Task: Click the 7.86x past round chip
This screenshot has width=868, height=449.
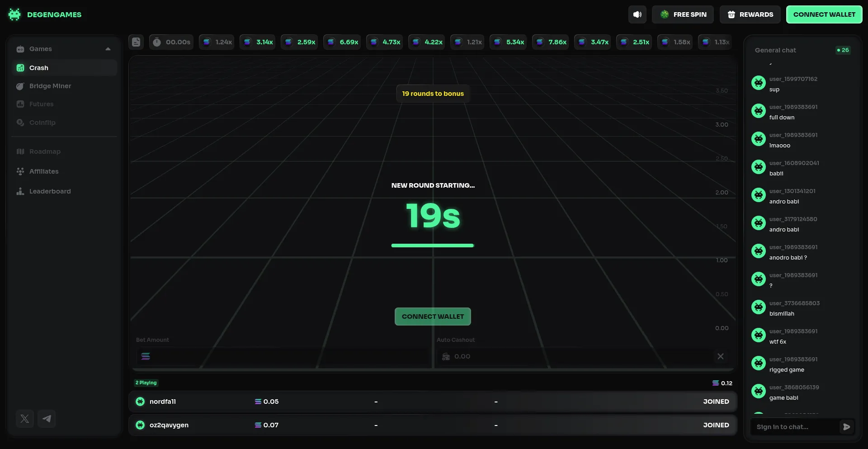Action: coord(552,42)
